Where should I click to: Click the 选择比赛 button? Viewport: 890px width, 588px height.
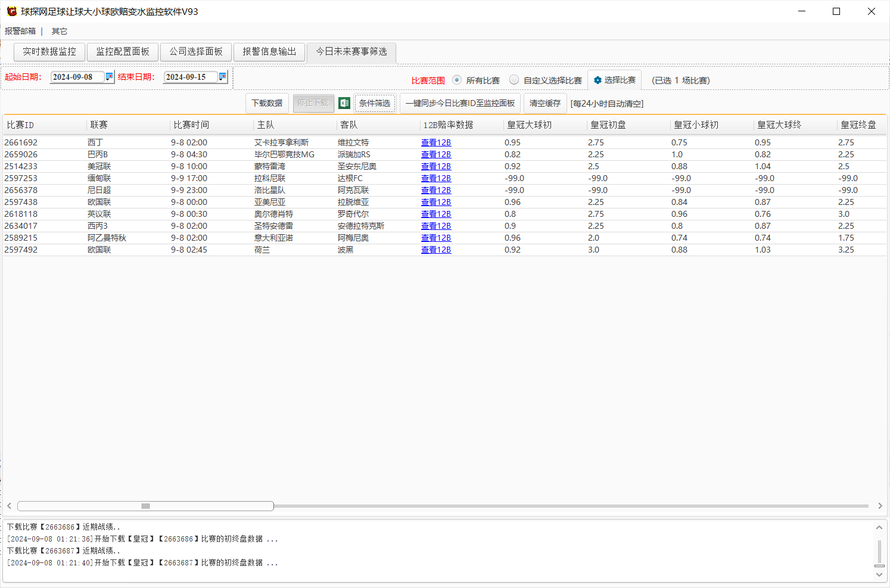614,80
